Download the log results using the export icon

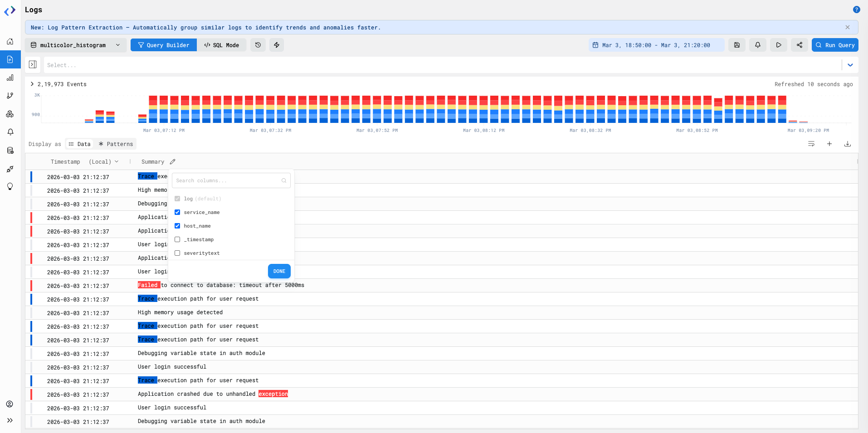848,144
